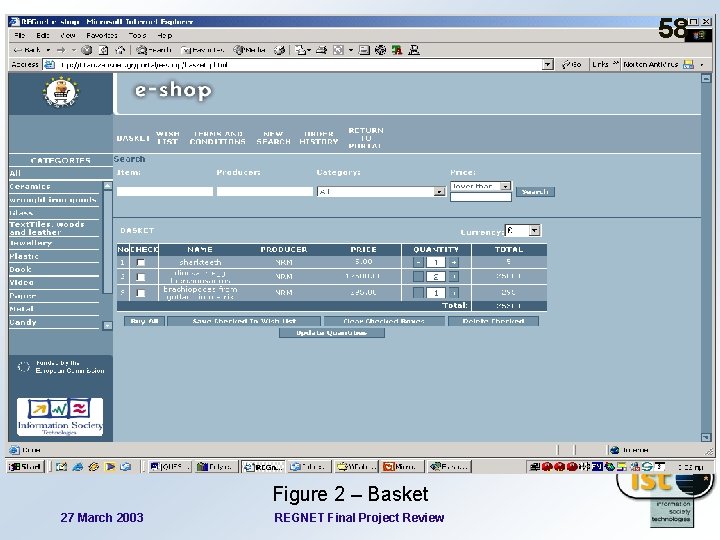Click the red-green translator toolbar icon
The height and width of the screenshot is (540, 720).
pyautogui.click(x=397, y=50)
